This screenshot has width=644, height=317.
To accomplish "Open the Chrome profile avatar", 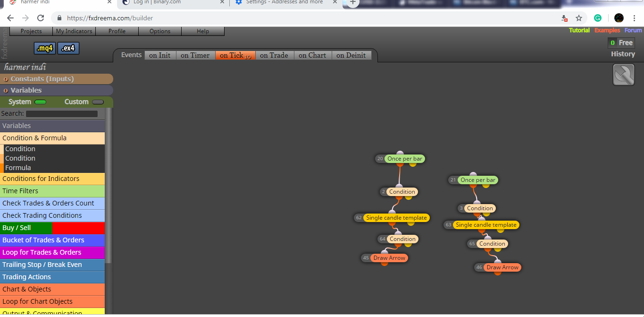I will (x=619, y=18).
